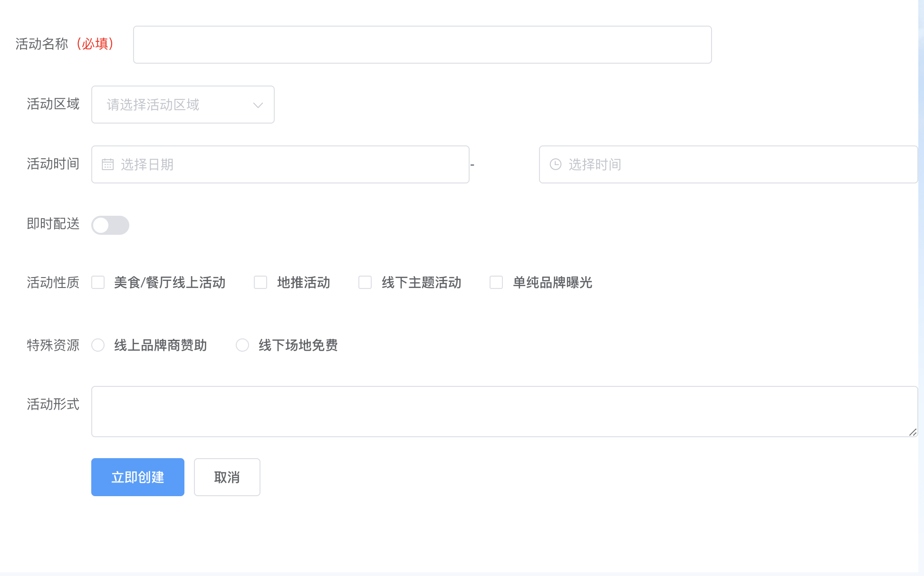The height and width of the screenshot is (576, 924).
Task: Click the calendar icon in 选择日期 field
Action: click(x=108, y=164)
